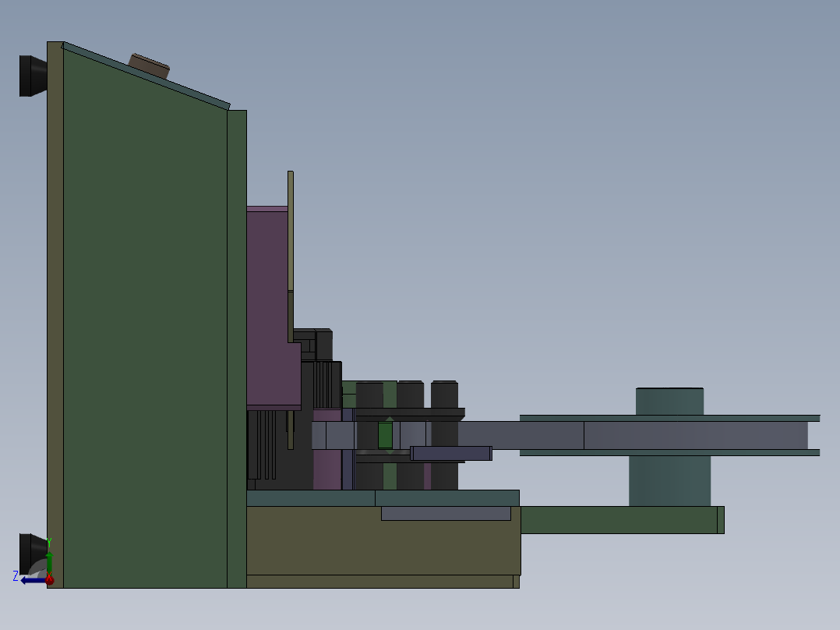Select the large purple block

(270, 308)
